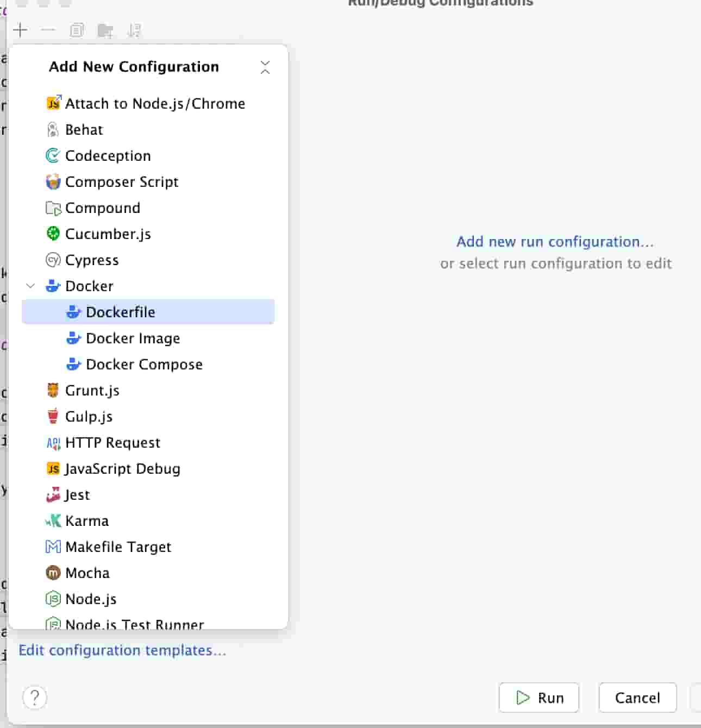Click the Sort Configurations toolbar icon
The width and height of the screenshot is (701, 728).
(x=134, y=30)
